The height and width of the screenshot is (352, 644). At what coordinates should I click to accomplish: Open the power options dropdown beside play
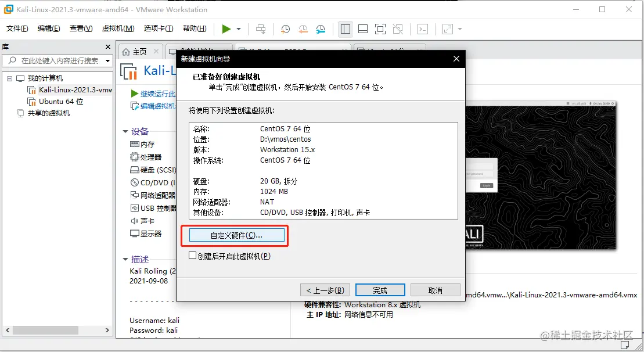(239, 29)
